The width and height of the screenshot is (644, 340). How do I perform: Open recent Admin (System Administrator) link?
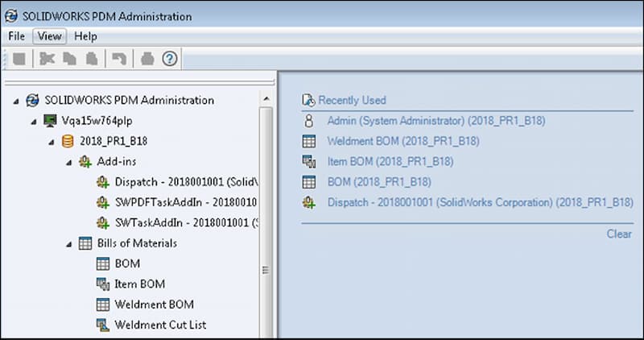436,121
